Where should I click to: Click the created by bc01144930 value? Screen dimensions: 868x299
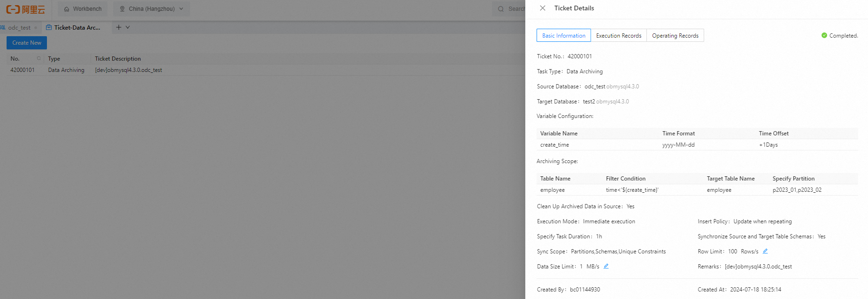[585, 290]
